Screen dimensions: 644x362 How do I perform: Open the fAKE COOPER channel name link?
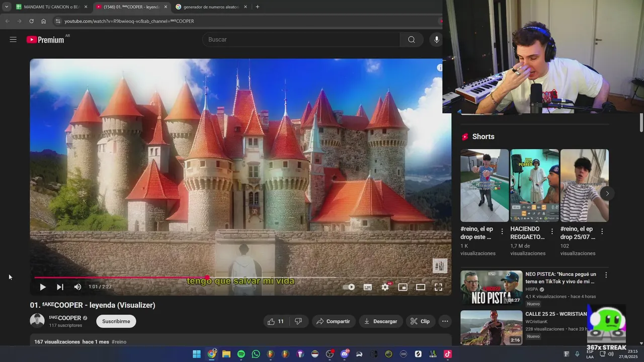[x=65, y=318]
